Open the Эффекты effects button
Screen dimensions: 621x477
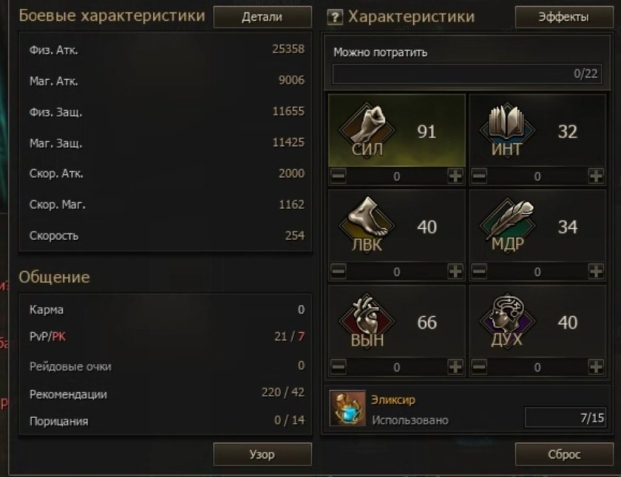pyautogui.click(x=564, y=17)
